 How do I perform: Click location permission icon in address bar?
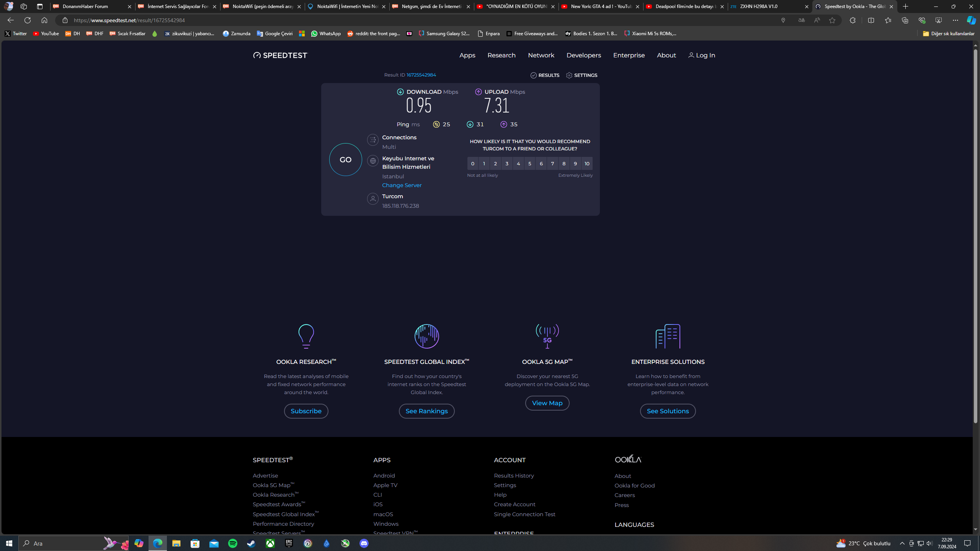[783, 20]
